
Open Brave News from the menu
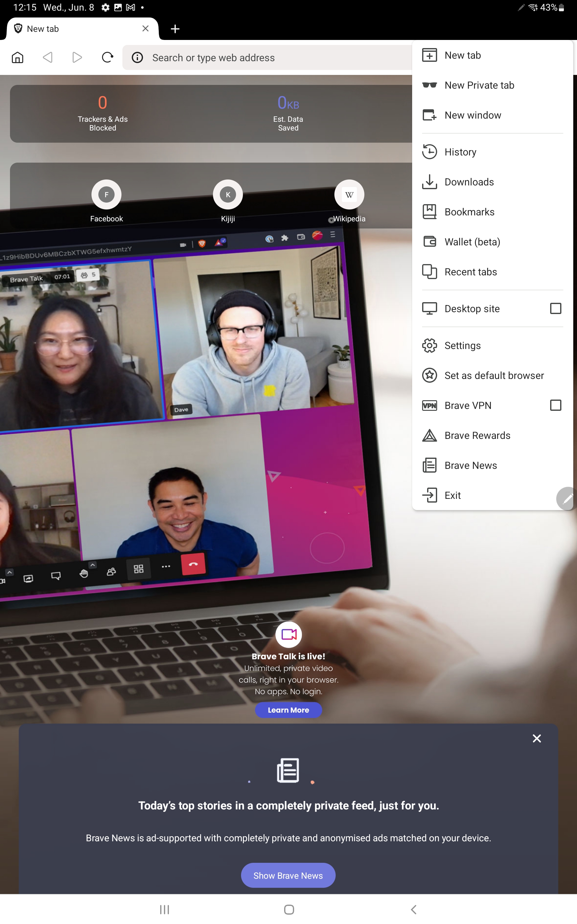pyautogui.click(x=492, y=465)
